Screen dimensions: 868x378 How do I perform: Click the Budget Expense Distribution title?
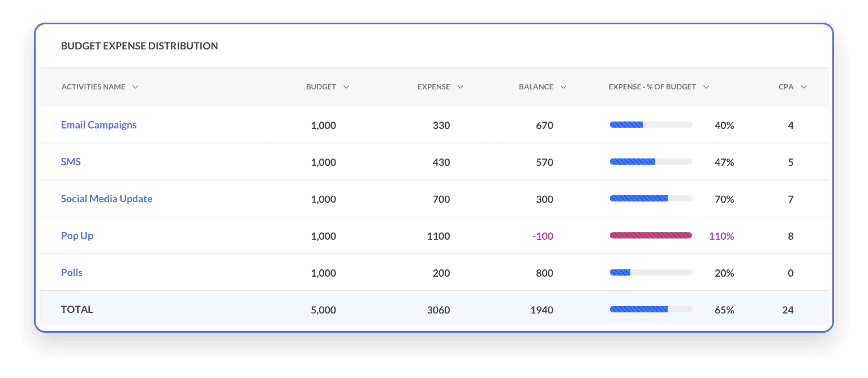tap(139, 46)
